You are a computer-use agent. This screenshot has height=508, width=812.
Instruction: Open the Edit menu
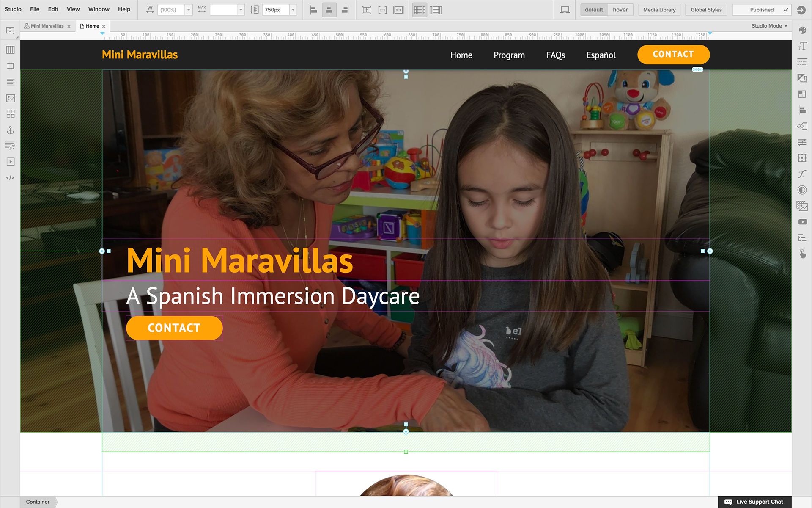point(53,9)
